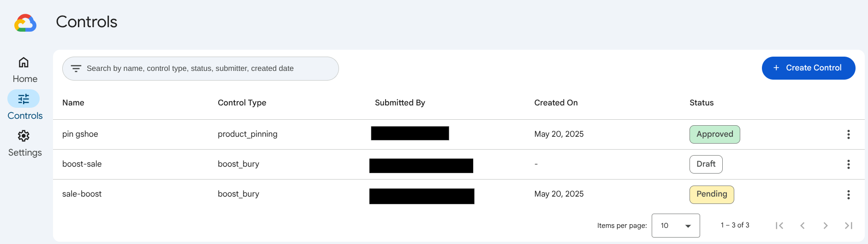Sort by the Created On column header
The height and width of the screenshot is (244, 868).
[x=556, y=103]
